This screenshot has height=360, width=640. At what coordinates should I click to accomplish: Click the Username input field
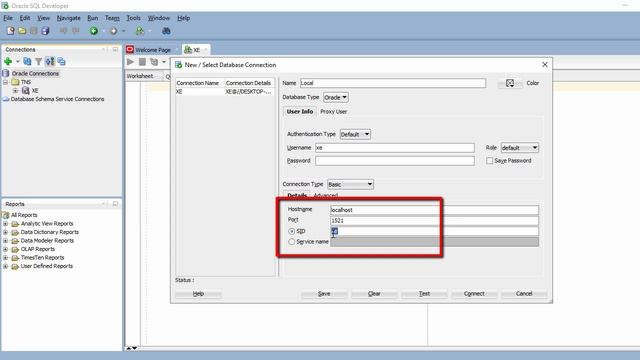(395, 148)
